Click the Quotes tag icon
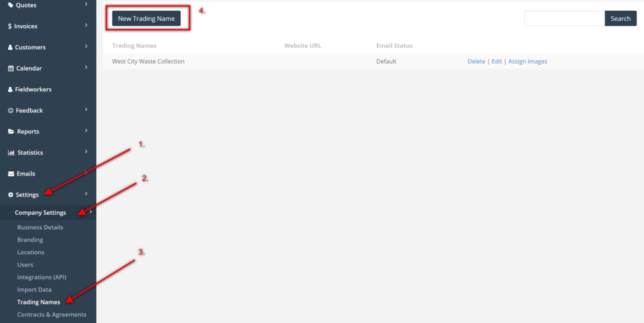This screenshot has width=644, height=323. pos(11,5)
